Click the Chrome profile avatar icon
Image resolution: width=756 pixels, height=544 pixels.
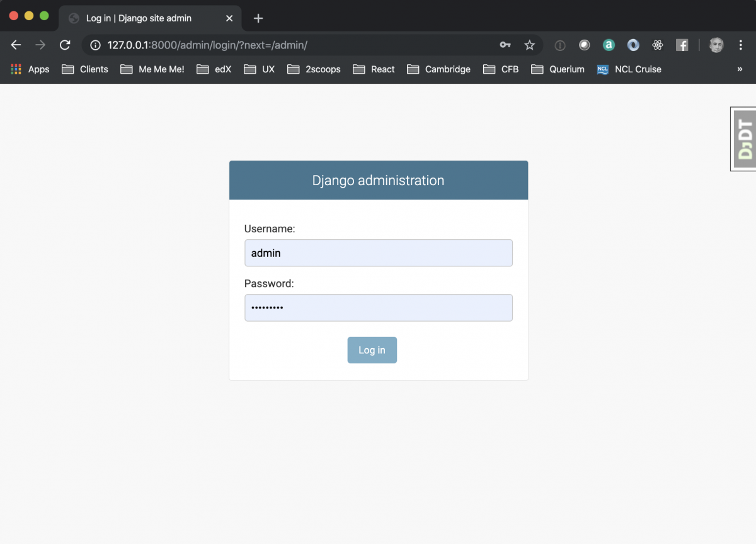tap(716, 45)
